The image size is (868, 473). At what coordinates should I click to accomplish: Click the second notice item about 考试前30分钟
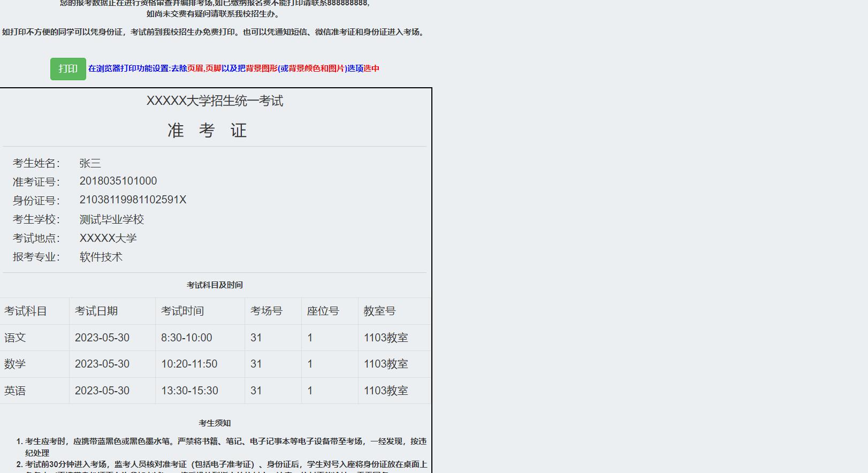click(225, 467)
